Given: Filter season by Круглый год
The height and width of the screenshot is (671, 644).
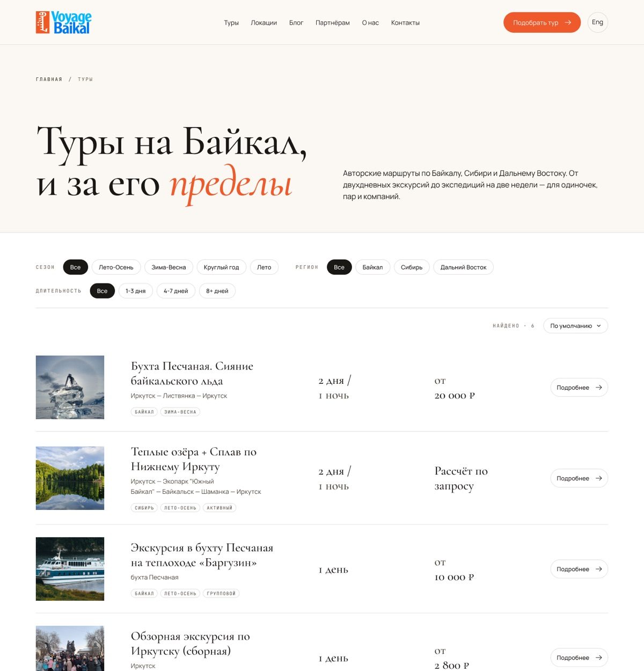Looking at the screenshot, I should tap(221, 267).
